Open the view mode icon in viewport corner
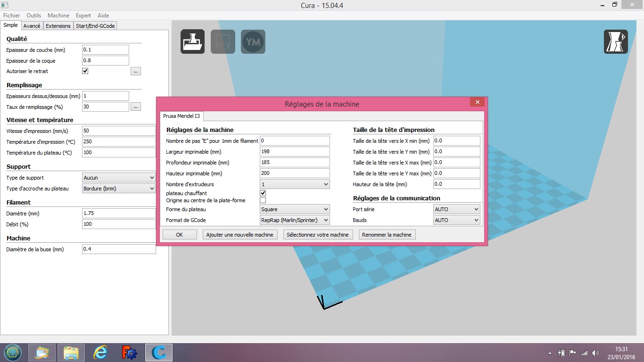Image resolution: width=644 pixels, height=362 pixels. pos(616,41)
